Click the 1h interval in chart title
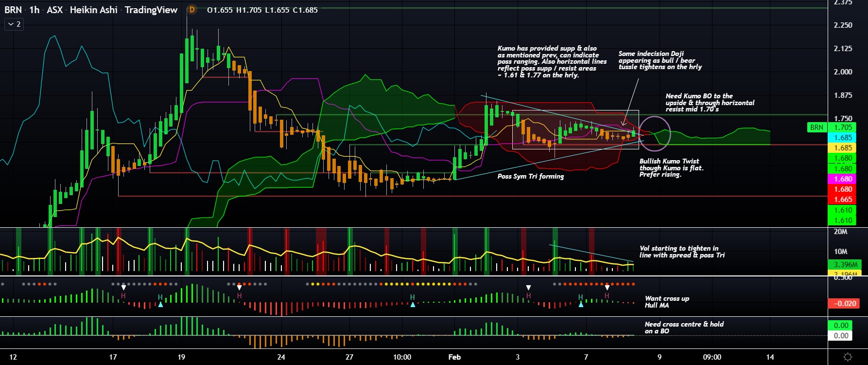Image resolution: width=868 pixels, height=365 pixels. (x=34, y=10)
